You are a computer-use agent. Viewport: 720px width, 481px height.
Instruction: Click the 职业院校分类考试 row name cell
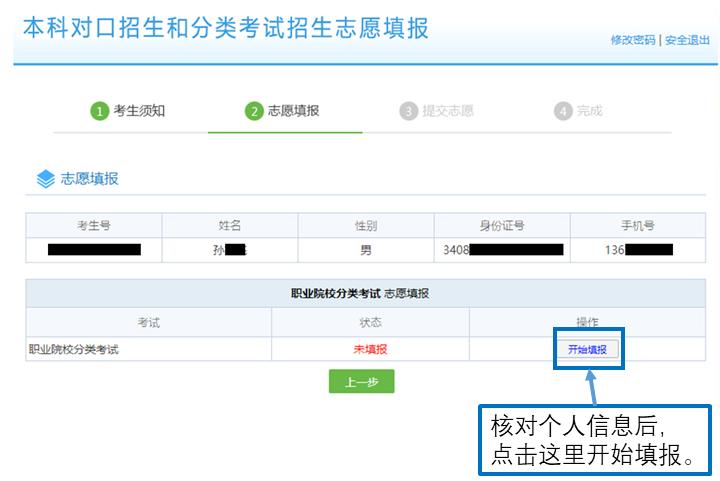148,349
